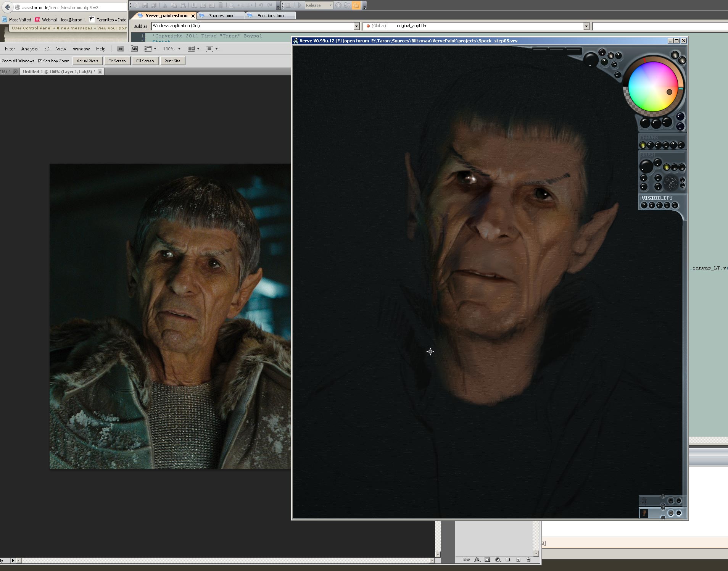Click the Fill Screen button
The height and width of the screenshot is (571, 728).
(x=145, y=61)
